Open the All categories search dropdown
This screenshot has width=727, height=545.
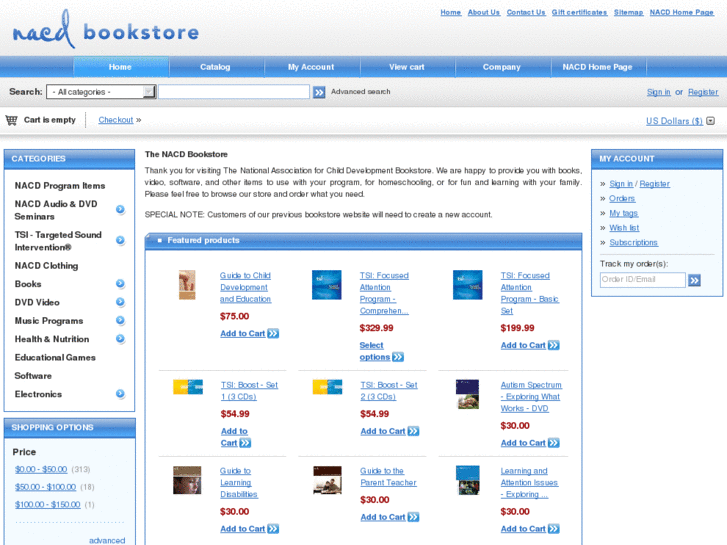pyautogui.click(x=101, y=92)
